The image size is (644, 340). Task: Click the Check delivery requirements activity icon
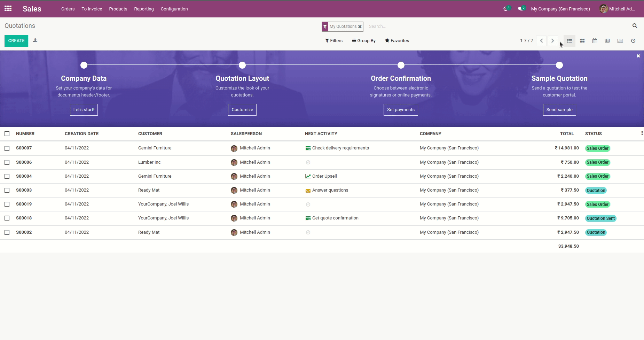click(308, 148)
